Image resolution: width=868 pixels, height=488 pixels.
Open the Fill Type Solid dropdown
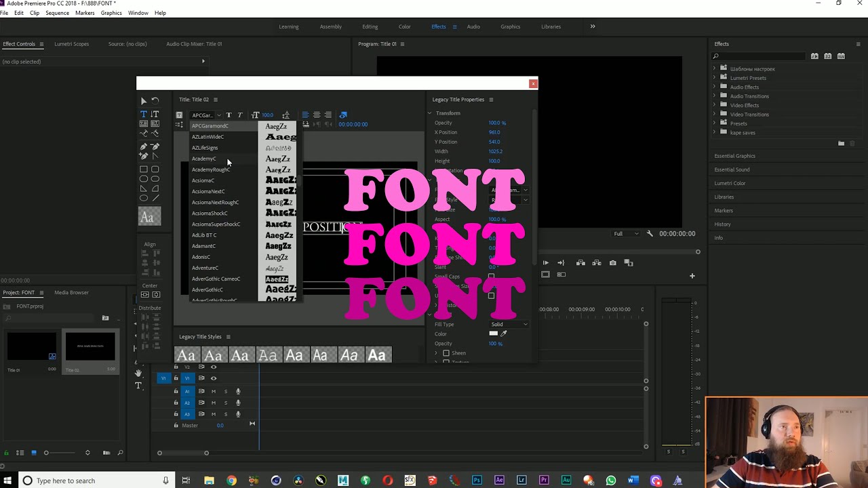click(509, 324)
